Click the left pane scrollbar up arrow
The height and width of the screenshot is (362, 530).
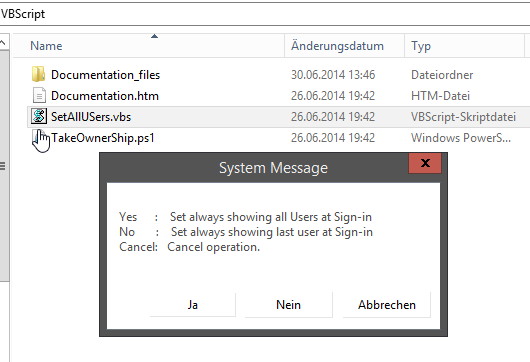pyautogui.click(x=3, y=42)
